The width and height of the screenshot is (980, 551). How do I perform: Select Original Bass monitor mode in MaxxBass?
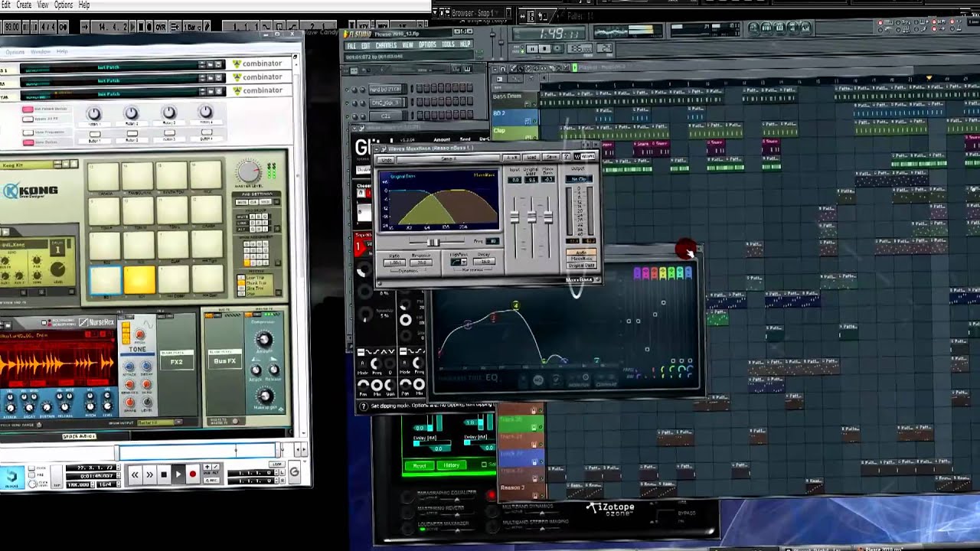click(x=582, y=265)
